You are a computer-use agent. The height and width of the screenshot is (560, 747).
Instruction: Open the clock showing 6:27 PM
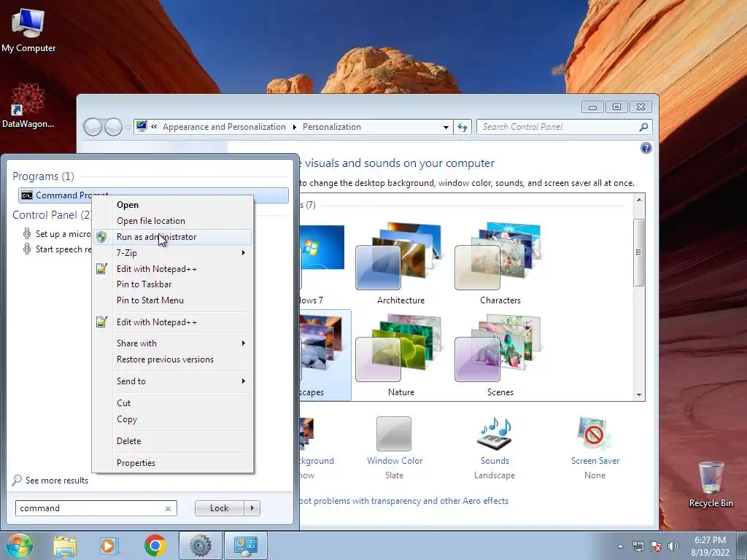[x=711, y=546]
